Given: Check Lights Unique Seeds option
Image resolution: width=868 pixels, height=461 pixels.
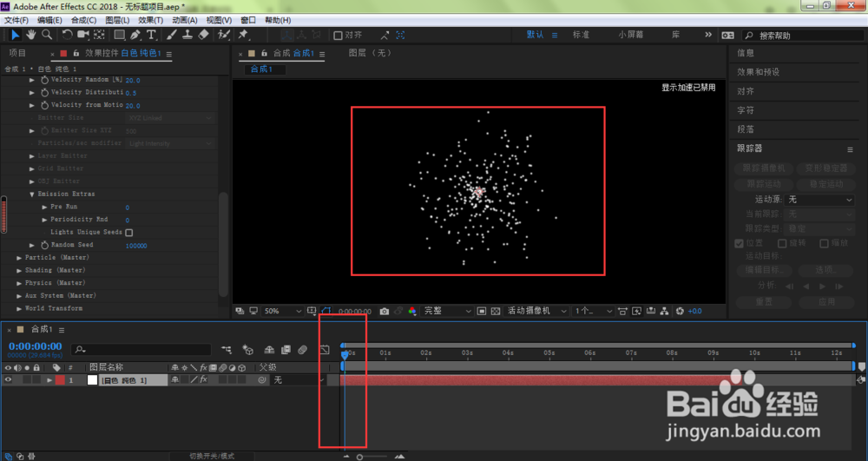Looking at the screenshot, I should point(129,233).
